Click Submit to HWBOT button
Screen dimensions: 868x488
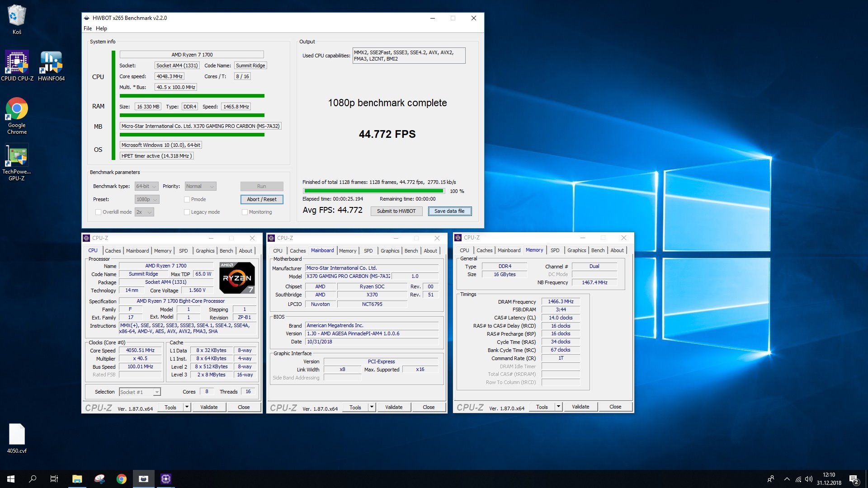[396, 211]
